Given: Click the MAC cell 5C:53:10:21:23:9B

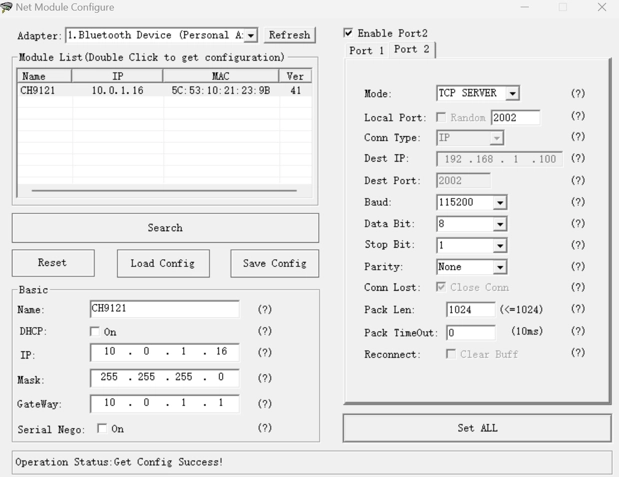Looking at the screenshot, I should coord(221,90).
